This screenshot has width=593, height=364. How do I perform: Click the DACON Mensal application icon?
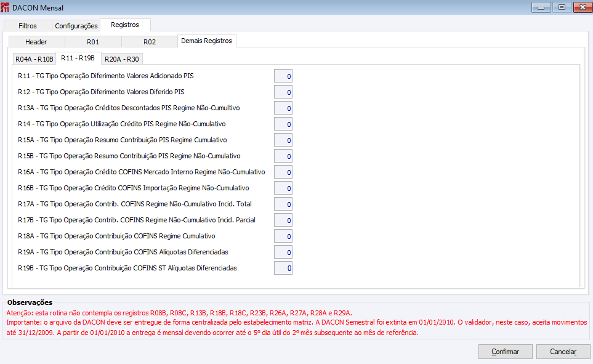(x=4, y=7)
